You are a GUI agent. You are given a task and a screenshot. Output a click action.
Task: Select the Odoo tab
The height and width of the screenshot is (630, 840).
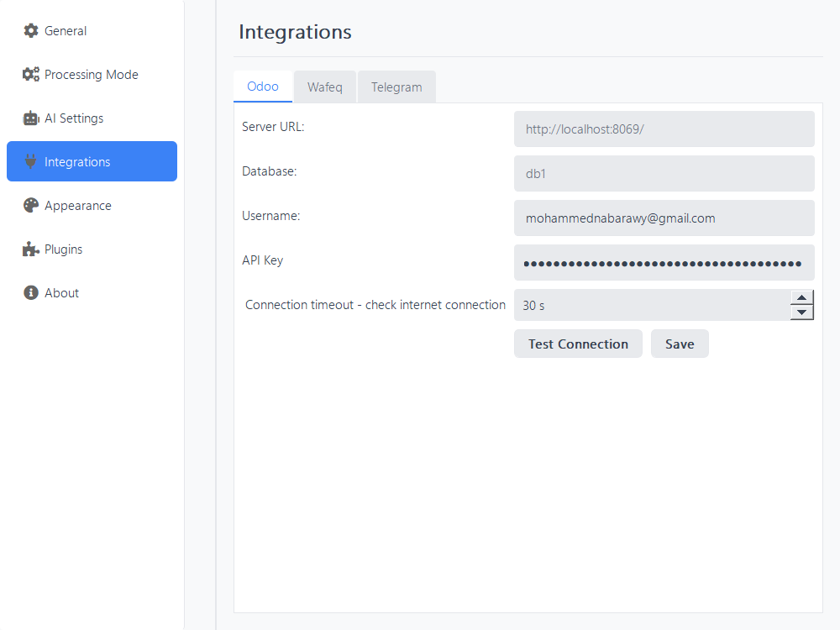(263, 87)
